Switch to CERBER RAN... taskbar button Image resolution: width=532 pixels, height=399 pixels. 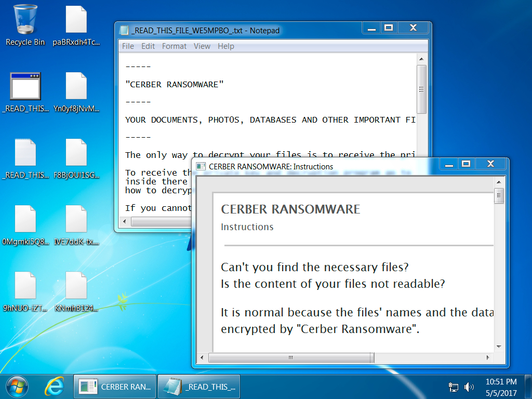click(115, 387)
